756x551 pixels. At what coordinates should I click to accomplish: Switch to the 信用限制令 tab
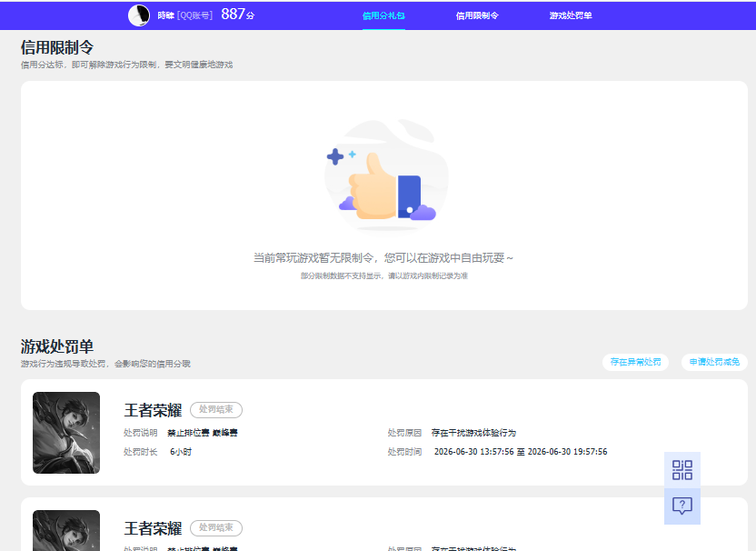coord(477,15)
